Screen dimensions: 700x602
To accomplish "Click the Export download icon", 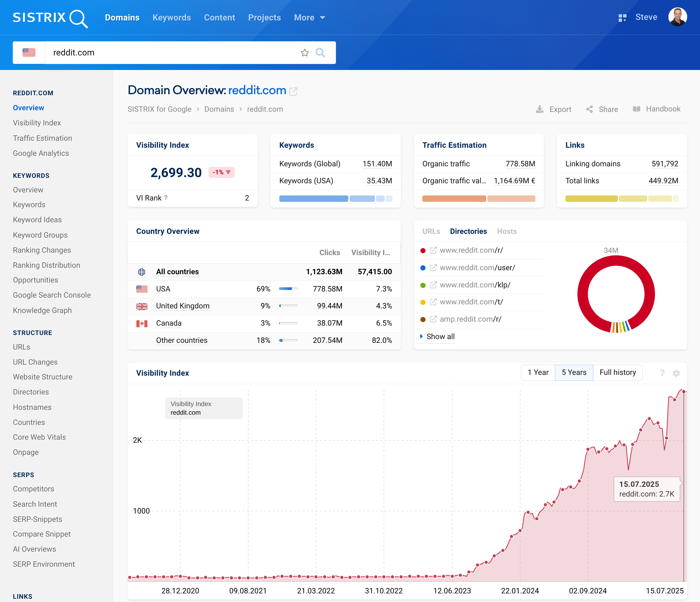I will [540, 109].
